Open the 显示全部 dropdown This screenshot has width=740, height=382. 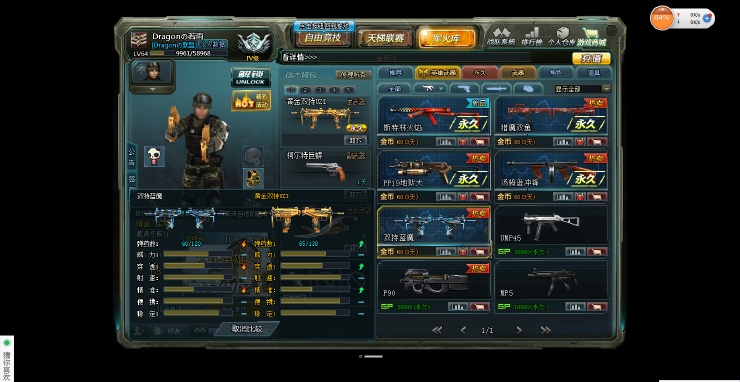[x=583, y=88]
